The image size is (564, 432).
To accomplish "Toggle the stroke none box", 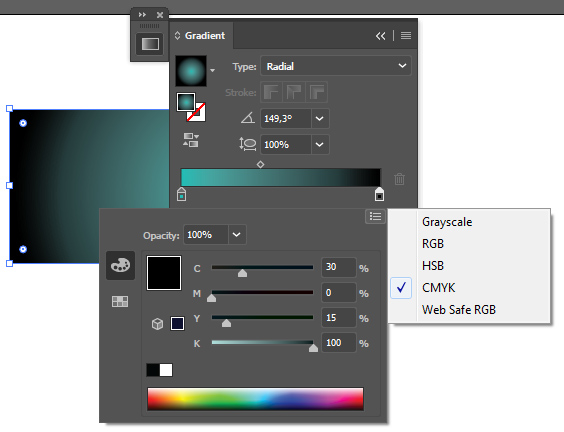I will 196,112.
